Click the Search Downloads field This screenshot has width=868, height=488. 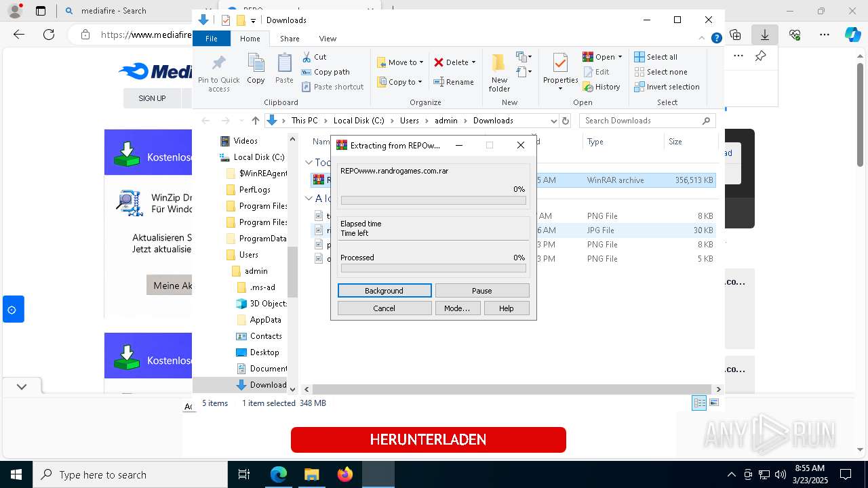(x=648, y=121)
